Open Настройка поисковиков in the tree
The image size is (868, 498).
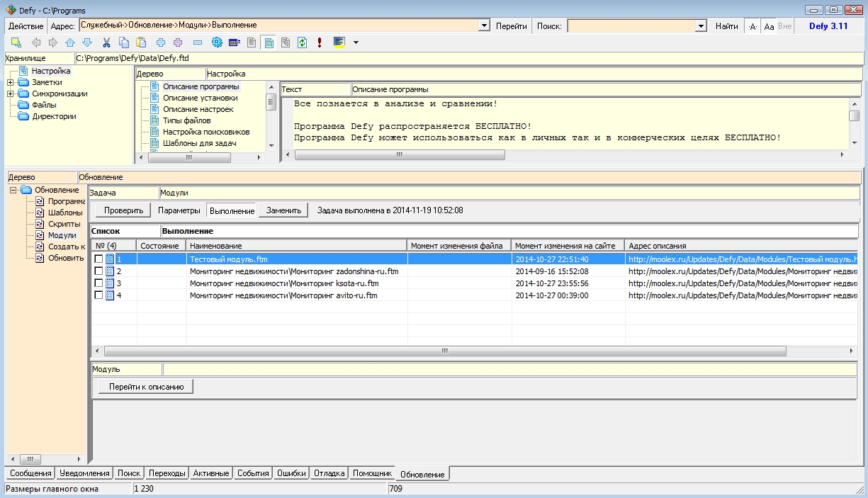(205, 132)
